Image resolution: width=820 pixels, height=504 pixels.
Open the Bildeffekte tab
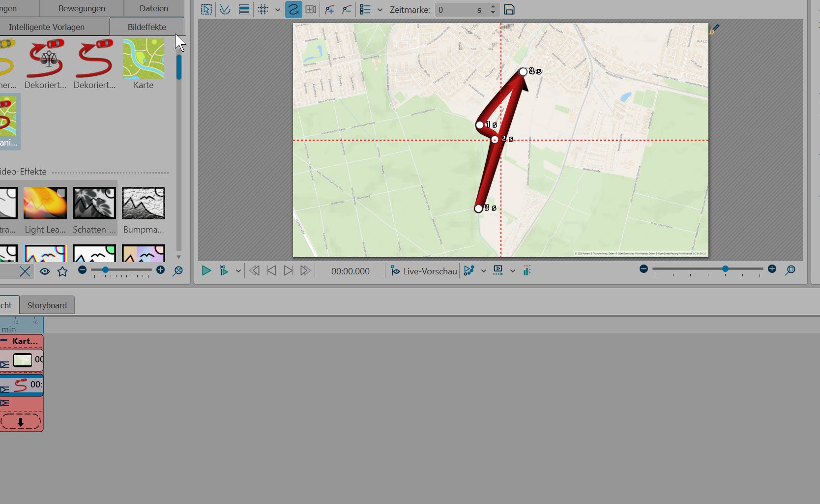click(x=146, y=27)
